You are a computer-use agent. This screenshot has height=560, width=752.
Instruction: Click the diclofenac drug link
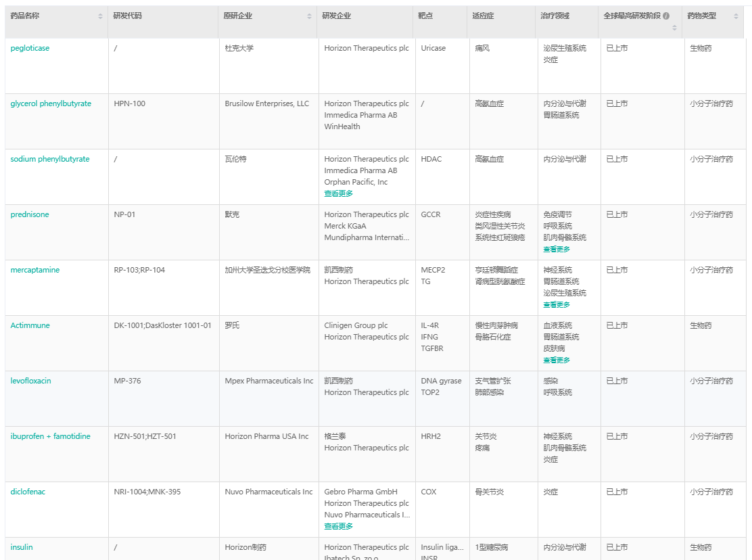(28, 492)
